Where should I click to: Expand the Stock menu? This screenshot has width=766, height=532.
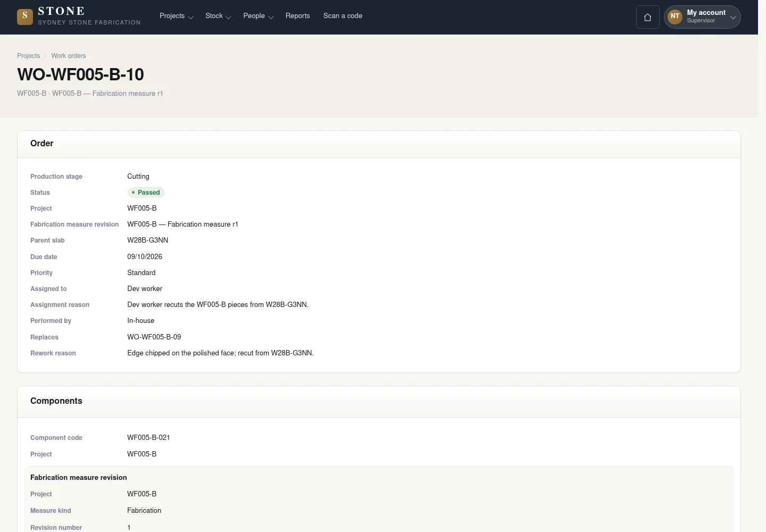[218, 16]
